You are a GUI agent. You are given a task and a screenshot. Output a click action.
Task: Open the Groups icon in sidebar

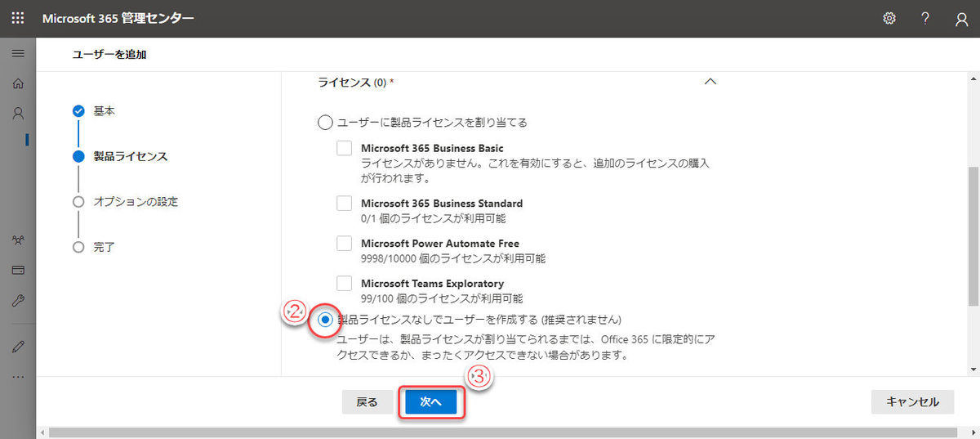18,240
